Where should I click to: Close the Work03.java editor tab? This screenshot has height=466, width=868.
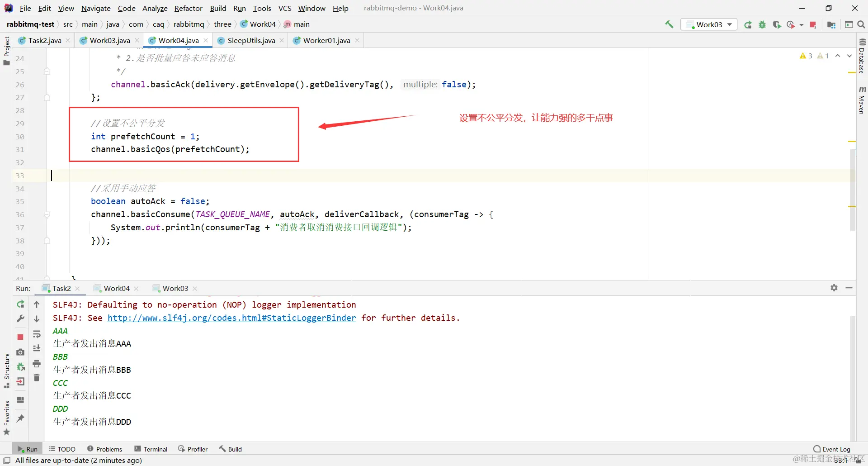click(137, 40)
